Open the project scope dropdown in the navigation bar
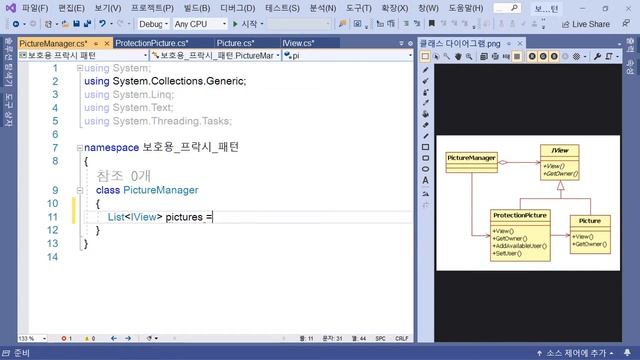 point(83,55)
